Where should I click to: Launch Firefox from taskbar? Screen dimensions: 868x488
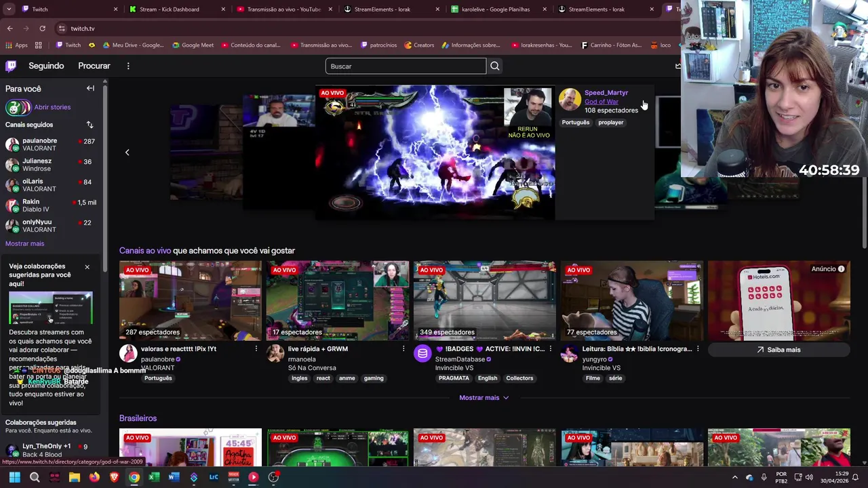pyautogui.click(x=94, y=477)
